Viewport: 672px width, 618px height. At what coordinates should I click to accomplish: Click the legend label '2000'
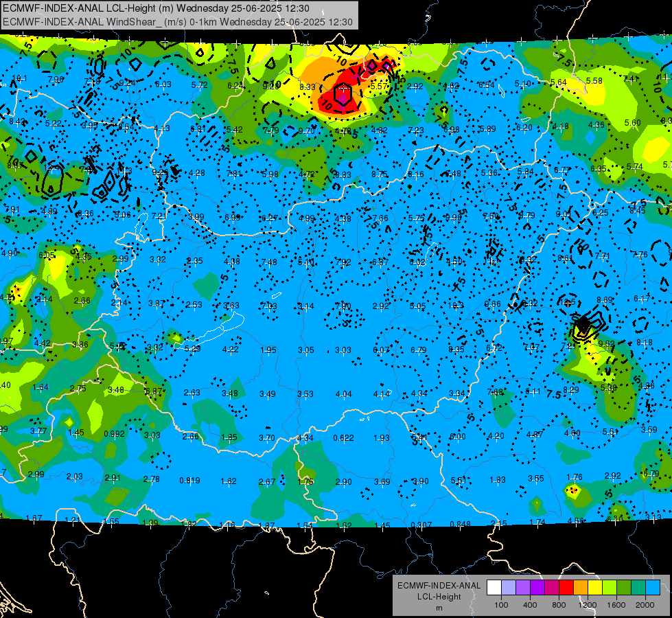645,605
